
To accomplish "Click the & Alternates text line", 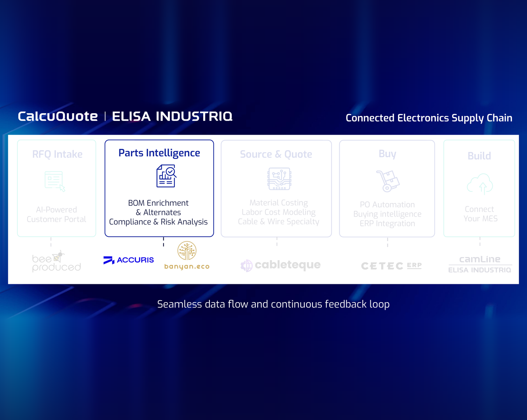I will 158,212.
